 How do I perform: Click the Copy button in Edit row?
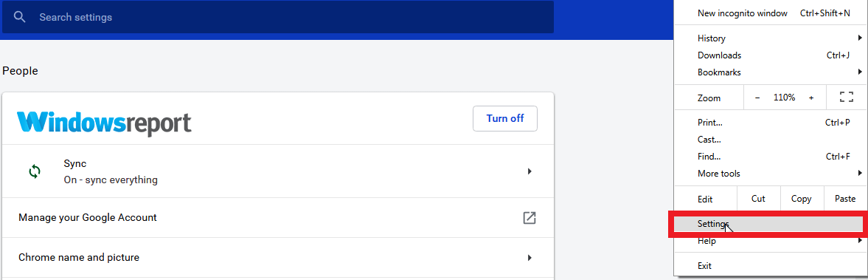tap(802, 199)
